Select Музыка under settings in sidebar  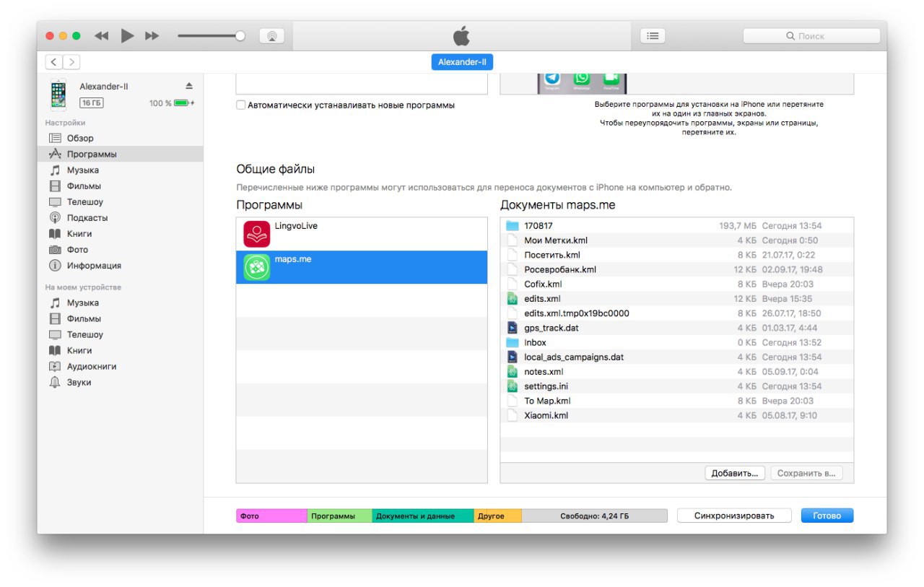coord(82,170)
